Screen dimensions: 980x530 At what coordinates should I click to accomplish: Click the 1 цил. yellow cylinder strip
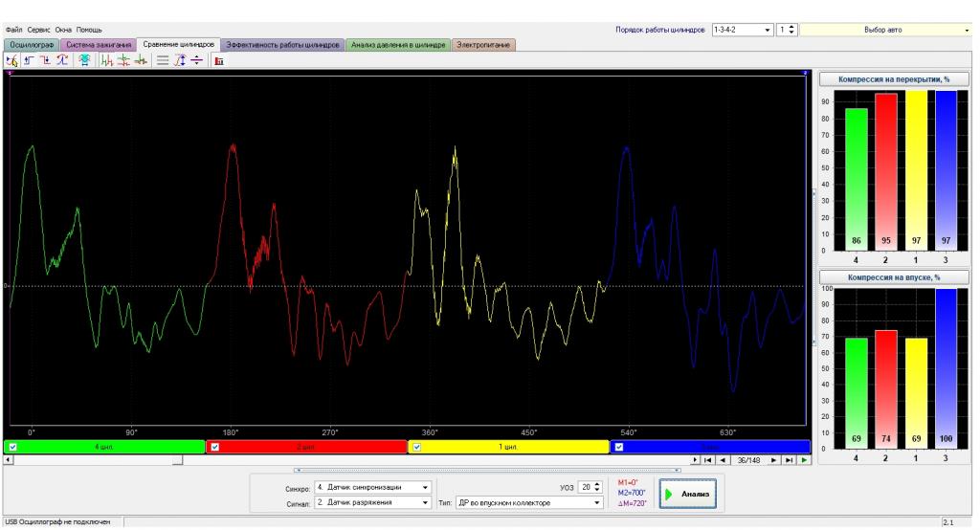click(508, 447)
